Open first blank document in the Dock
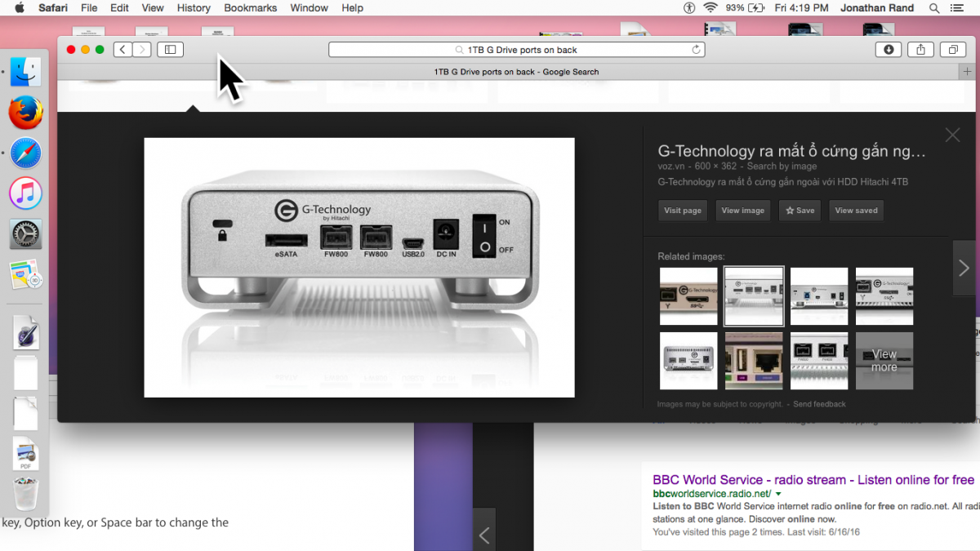The width and height of the screenshot is (980, 551). 25,373
